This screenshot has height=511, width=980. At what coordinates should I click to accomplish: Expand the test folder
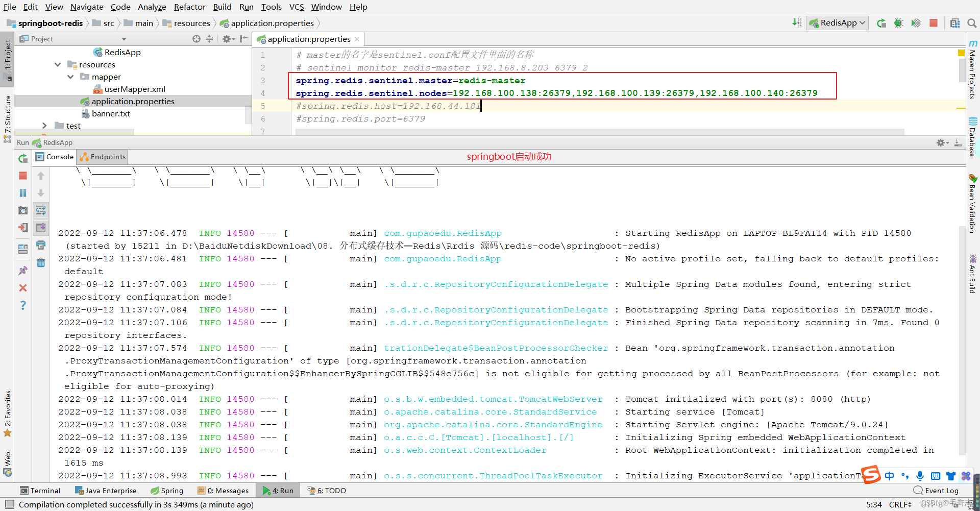44,126
